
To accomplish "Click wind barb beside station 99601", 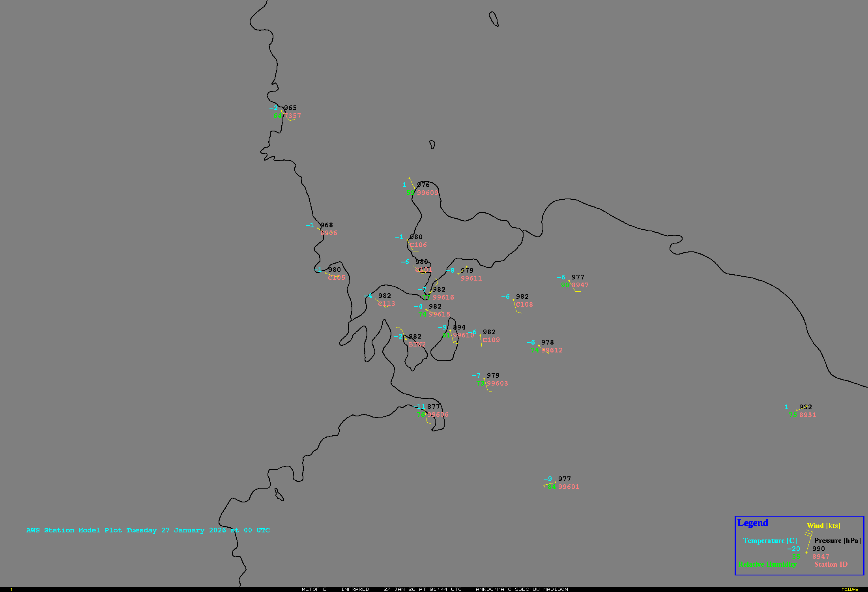I will 550,484.
